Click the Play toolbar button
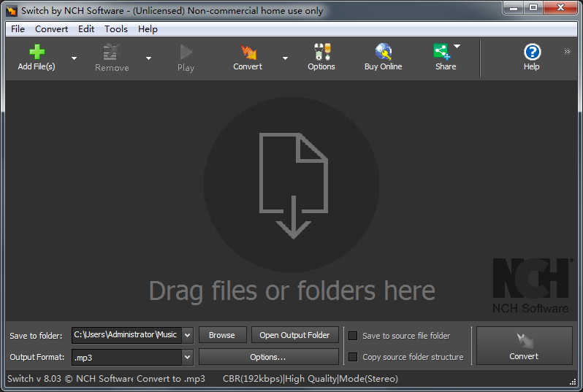583x392 pixels. point(186,58)
